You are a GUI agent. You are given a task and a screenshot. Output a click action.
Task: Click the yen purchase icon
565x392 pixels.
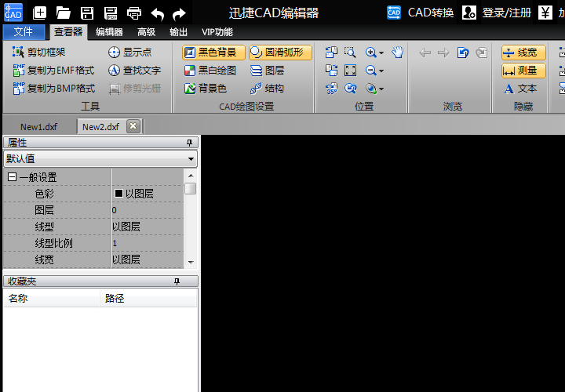[x=545, y=13]
